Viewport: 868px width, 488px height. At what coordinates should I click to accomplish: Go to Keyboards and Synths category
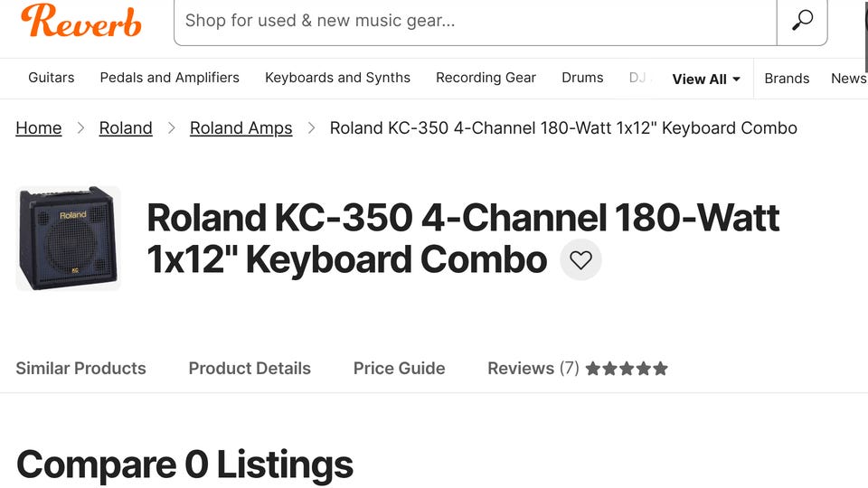337,78
